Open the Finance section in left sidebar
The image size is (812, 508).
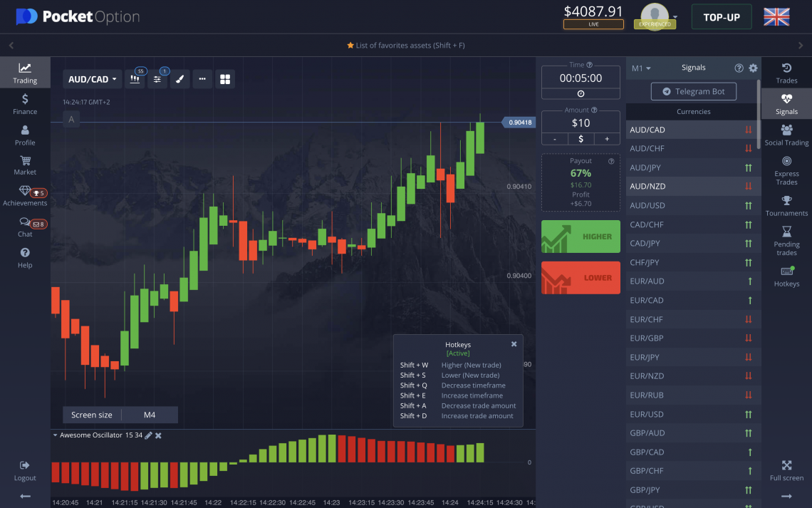25,103
